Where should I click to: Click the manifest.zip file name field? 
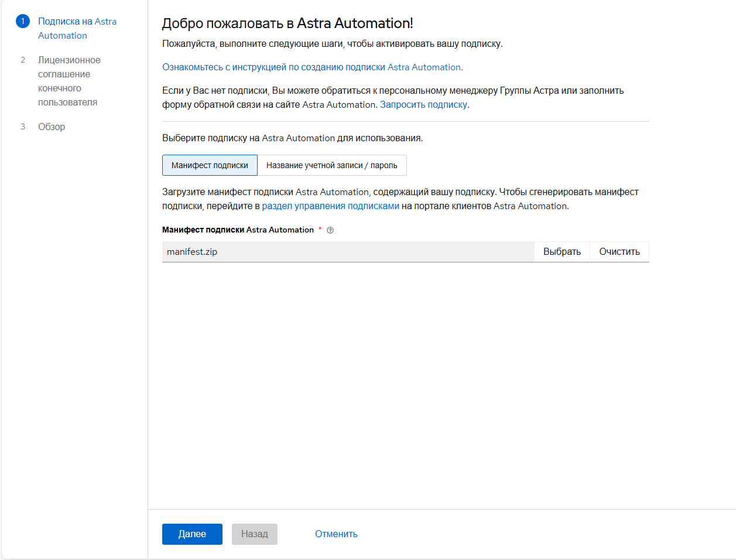pos(348,252)
